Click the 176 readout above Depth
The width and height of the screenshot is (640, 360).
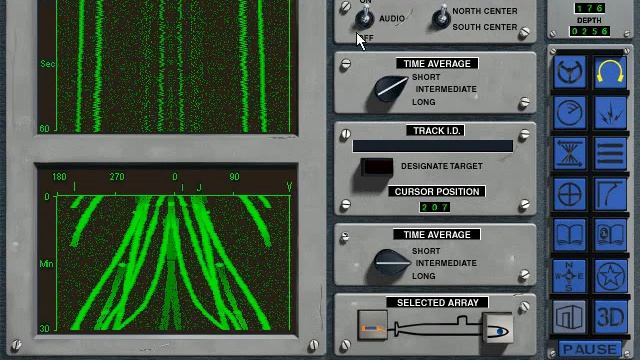click(589, 8)
